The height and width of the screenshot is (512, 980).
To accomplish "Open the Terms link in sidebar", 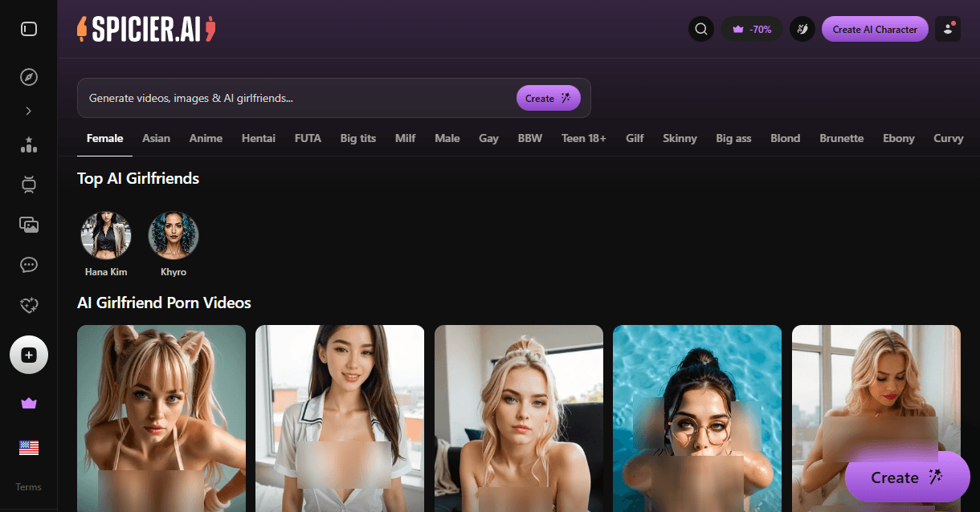I will click(x=29, y=487).
